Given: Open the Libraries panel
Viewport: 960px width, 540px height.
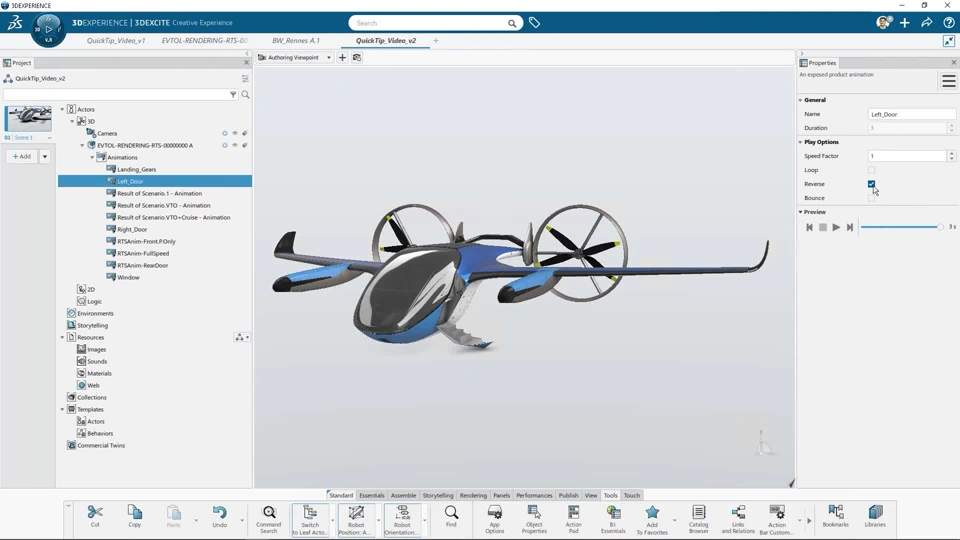Looking at the screenshot, I should coord(875,514).
